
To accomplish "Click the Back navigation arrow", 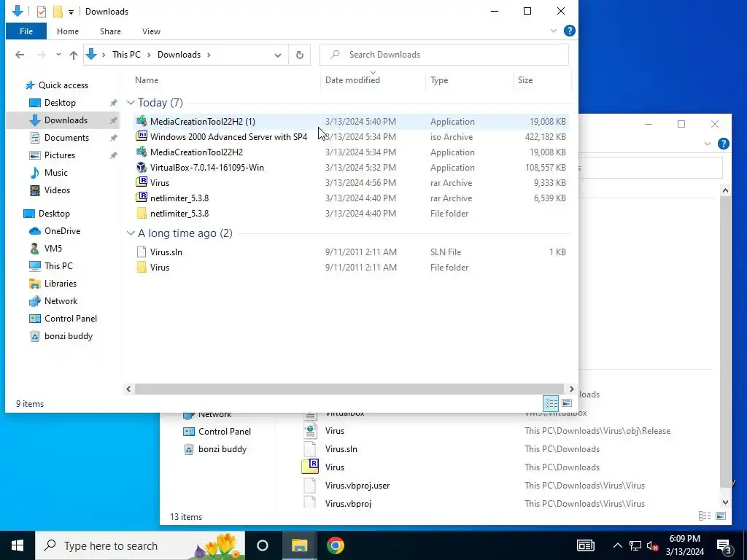I will click(20, 55).
